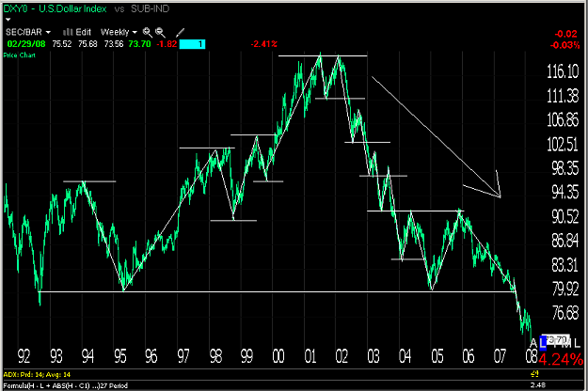Click the Formula(H - L + ABS(H - C1) 27 Period label
This screenshot has height=391, width=588.
coord(66,385)
